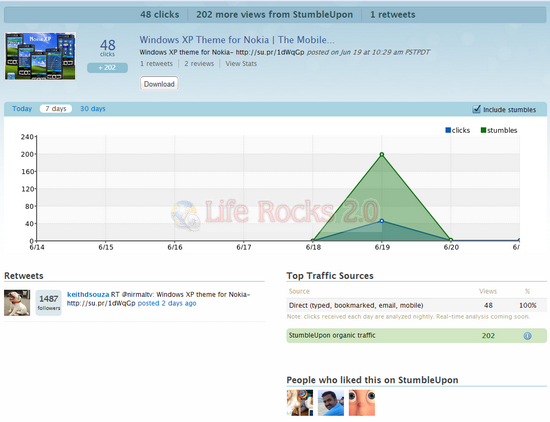Switch to the Today tab
The height and width of the screenshot is (422, 550).
tap(22, 109)
